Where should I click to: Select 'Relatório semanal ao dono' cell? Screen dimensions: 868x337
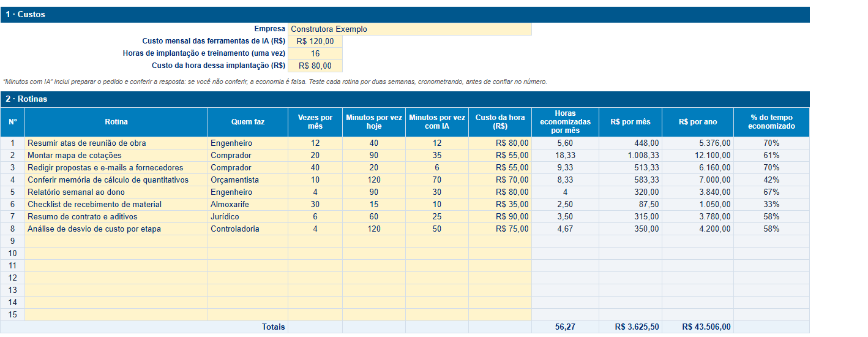pyautogui.click(x=116, y=192)
